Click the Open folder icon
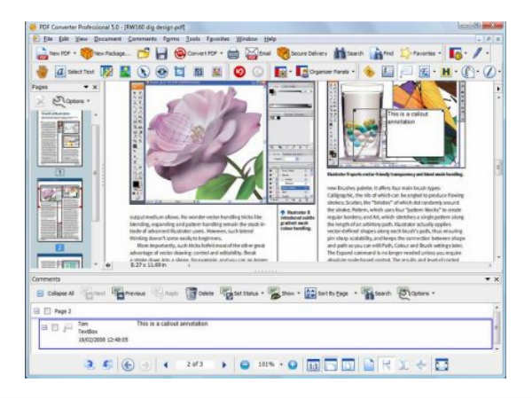This screenshot has height=399, width=532. (144, 53)
